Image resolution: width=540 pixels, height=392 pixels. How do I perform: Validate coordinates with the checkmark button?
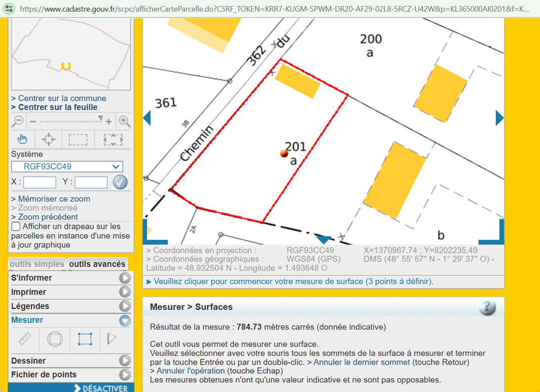[x=120, y=182]
